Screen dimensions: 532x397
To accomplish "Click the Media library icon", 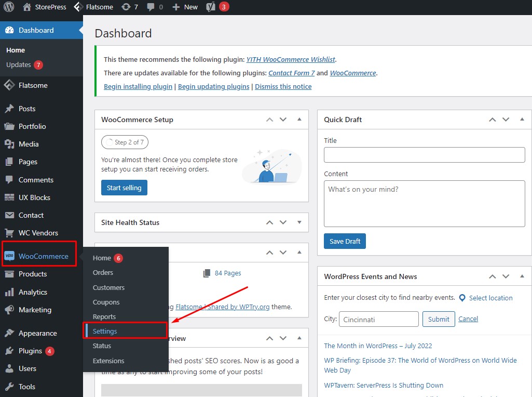I will point(9,144).
